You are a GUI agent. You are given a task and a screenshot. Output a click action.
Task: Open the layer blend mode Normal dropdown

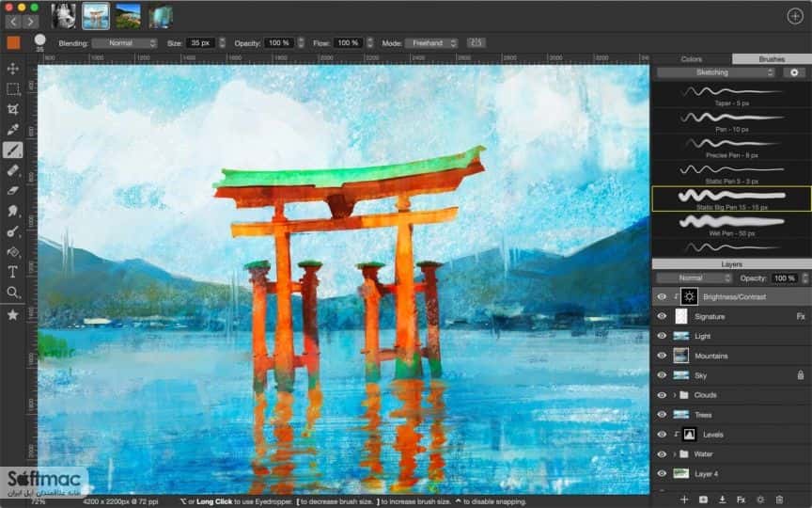point(695,278)
